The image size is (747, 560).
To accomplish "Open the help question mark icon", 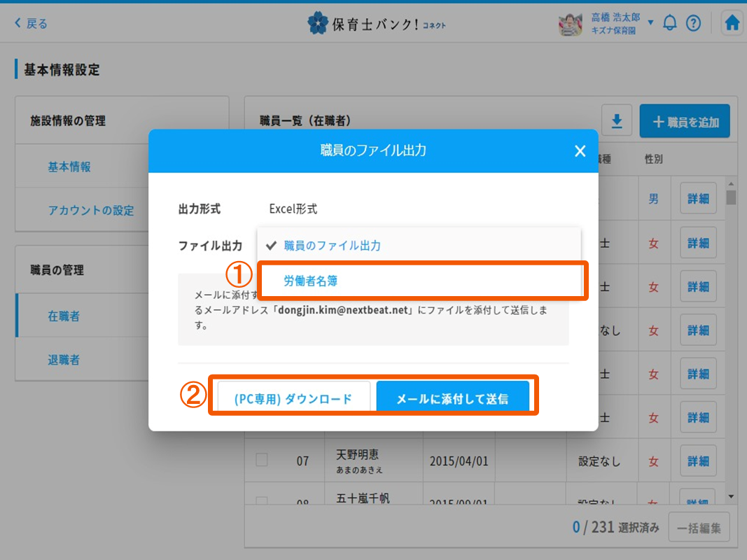I will (693, 23).
